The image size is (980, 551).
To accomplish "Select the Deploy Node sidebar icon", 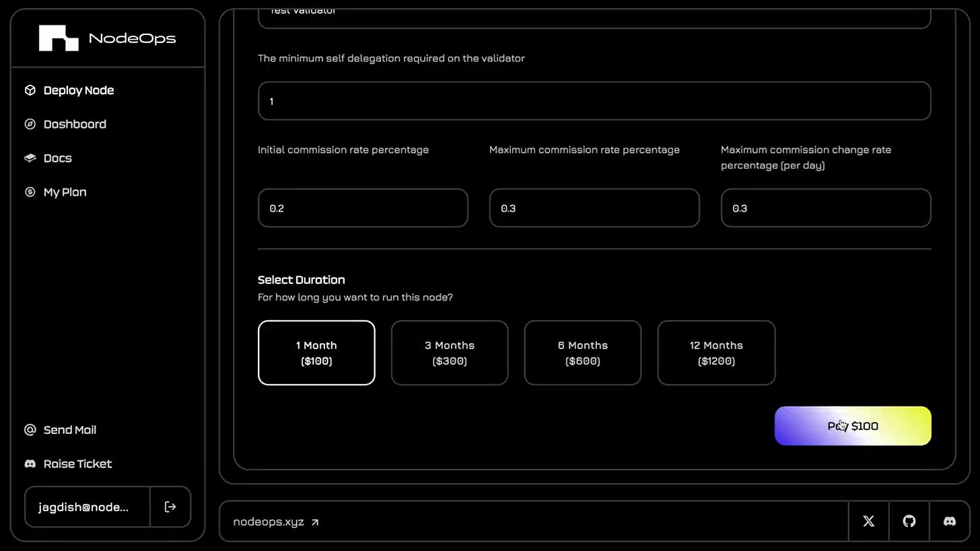I will [30, 90].
